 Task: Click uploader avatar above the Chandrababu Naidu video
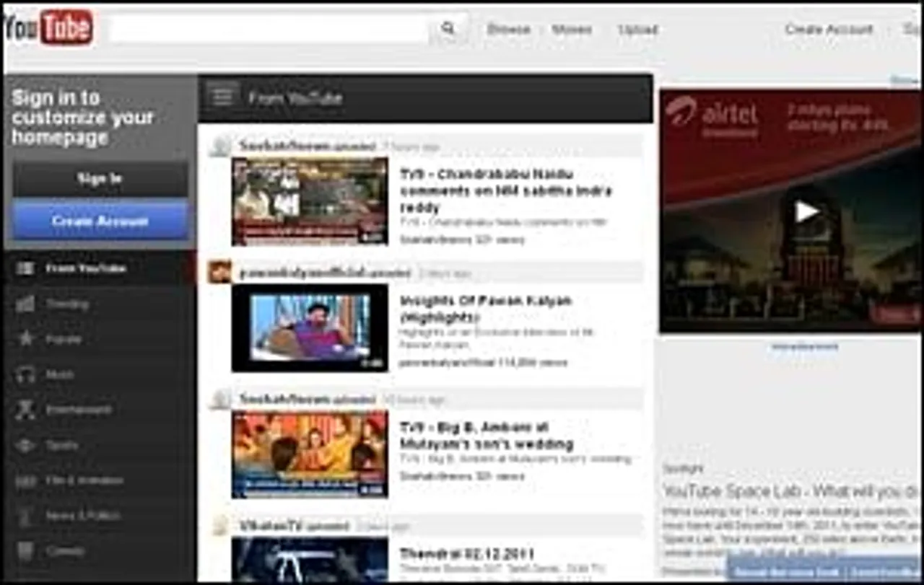[219, 146]
